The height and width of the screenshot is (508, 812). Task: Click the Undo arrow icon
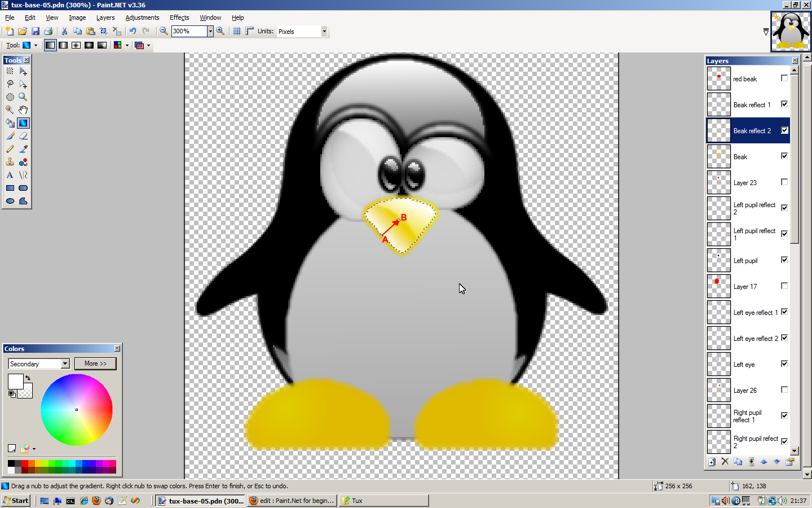pos(133,31)
